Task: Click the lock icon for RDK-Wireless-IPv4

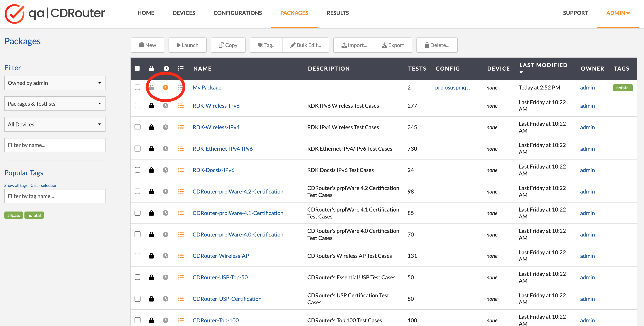Action: tap(151, 127)
